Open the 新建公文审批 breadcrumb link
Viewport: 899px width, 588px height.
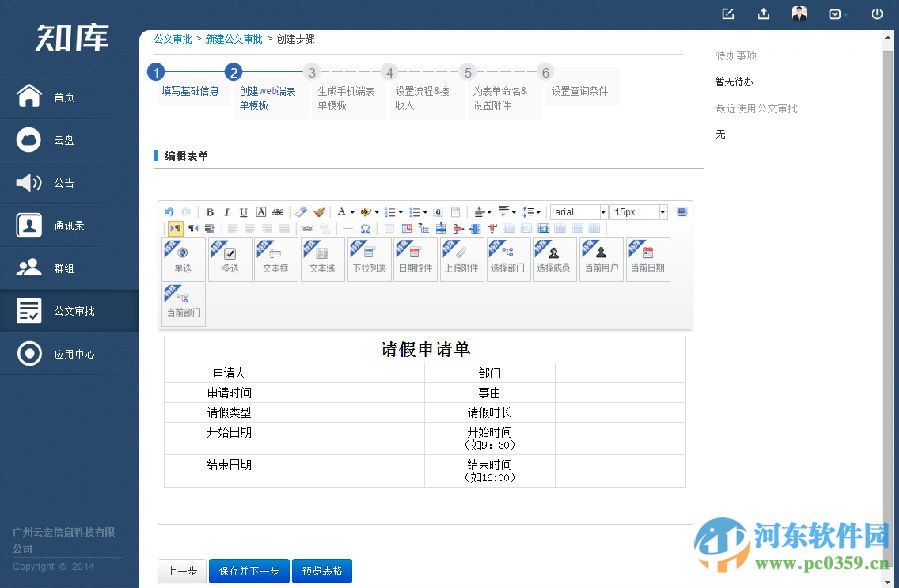click(233, 39)
